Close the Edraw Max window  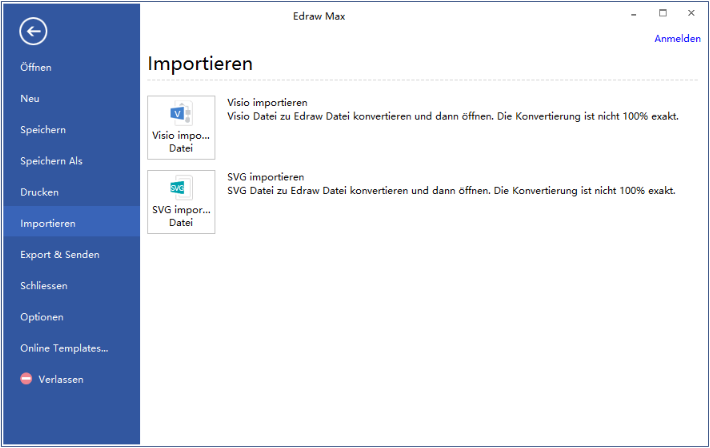coord(691,13)
